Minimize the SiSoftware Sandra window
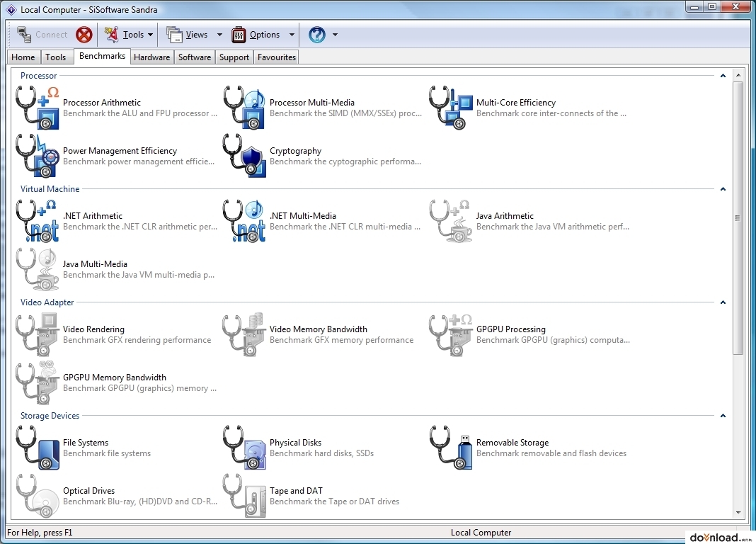756x544 pixels. pyautogui.click(x=694, y=7)
